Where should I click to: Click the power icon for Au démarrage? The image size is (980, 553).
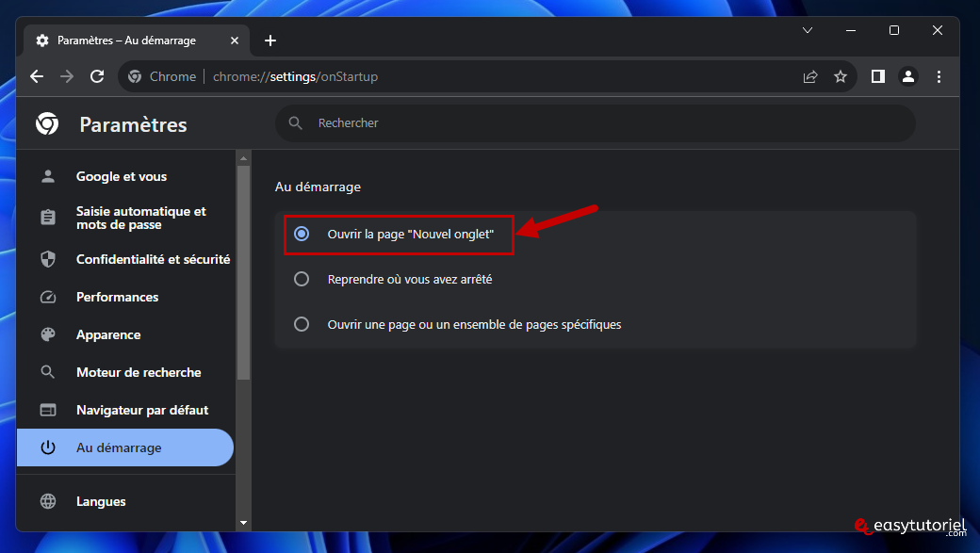[48, 447]
